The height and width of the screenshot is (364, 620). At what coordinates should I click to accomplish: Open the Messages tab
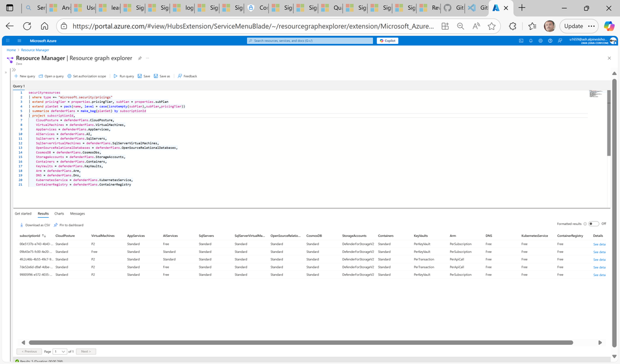click(78, 213)
